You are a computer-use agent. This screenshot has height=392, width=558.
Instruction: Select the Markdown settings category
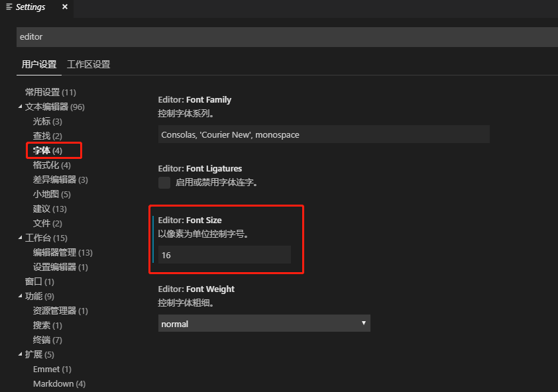pyautogui.click(x=59, y=383)
